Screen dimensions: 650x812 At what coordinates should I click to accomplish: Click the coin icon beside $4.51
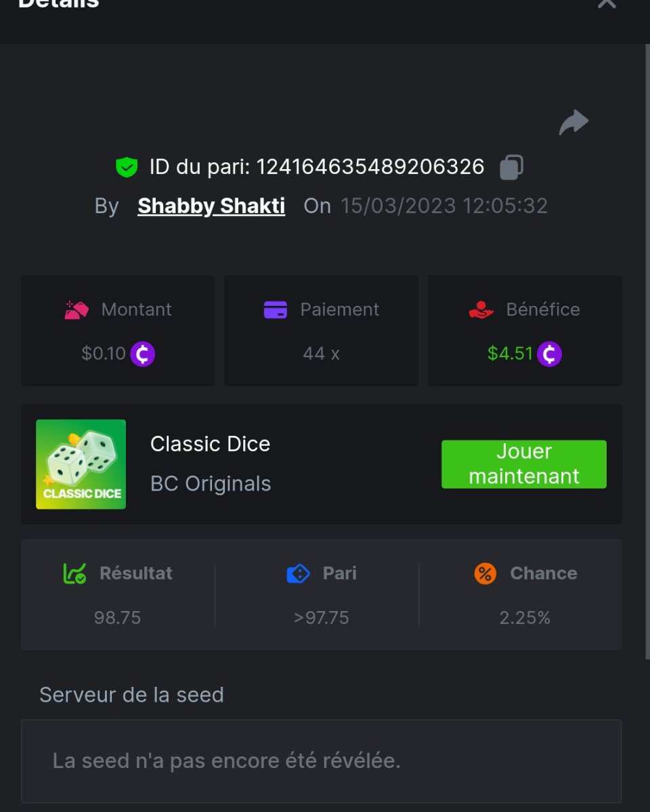(x=549, y=354)
